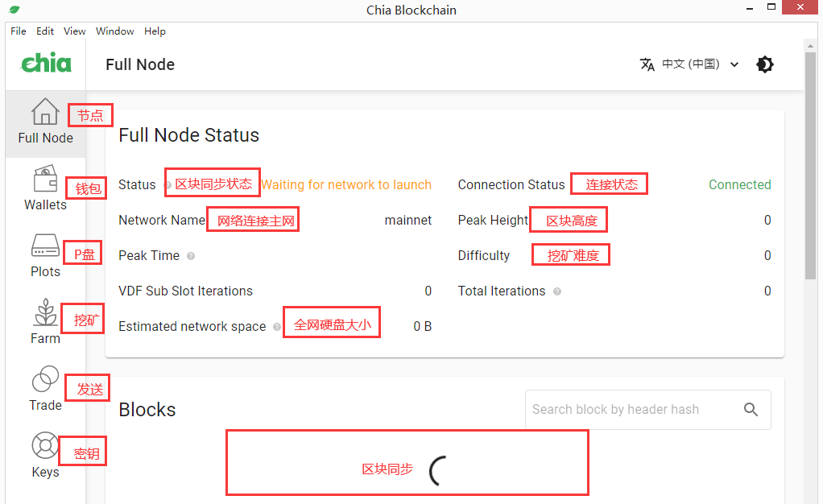Open the Edit menu
Viewport: 823px width, 504px height.
coord(45,31)
